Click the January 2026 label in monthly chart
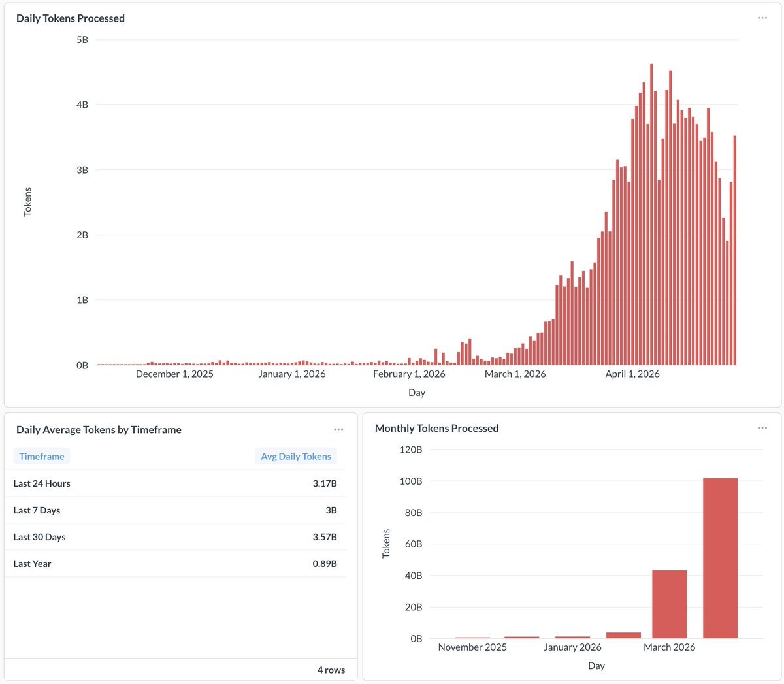784x684 pixels. click(x=572, y=647)
